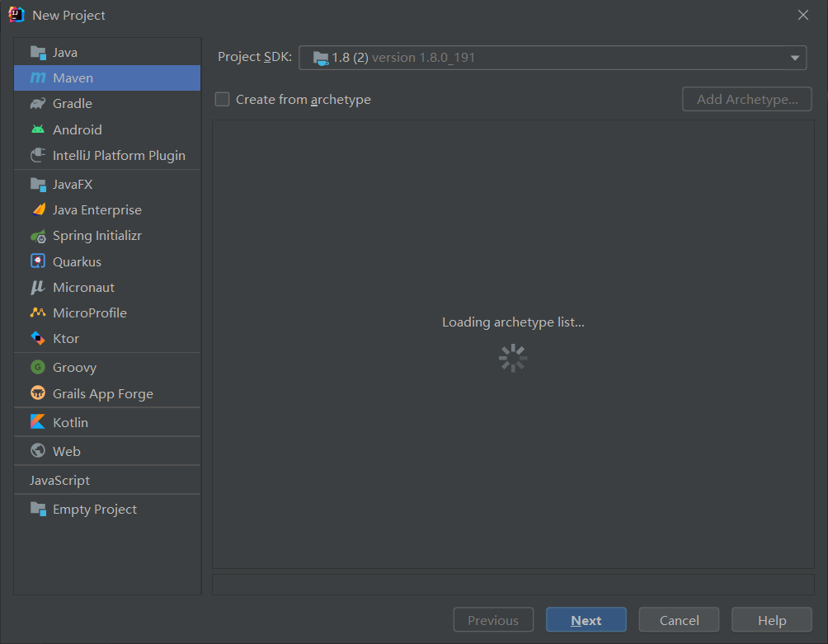This screenshot has width=828, height=644.
Task: Select JavaScript category
Action: (59, 481)
